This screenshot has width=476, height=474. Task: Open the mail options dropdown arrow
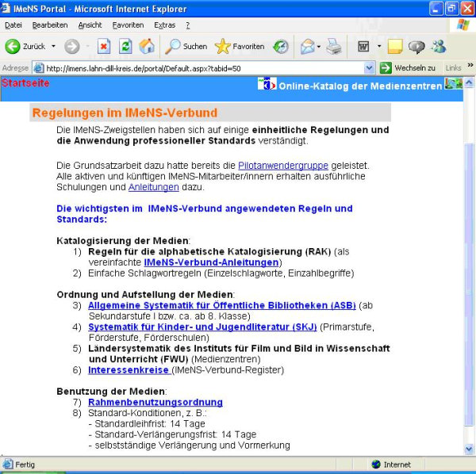click(x=319, y=47)
